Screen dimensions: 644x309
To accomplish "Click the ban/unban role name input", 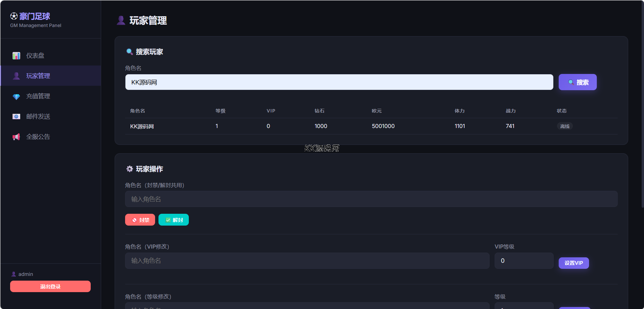I will pyautogui.click(x=371, y=199).
